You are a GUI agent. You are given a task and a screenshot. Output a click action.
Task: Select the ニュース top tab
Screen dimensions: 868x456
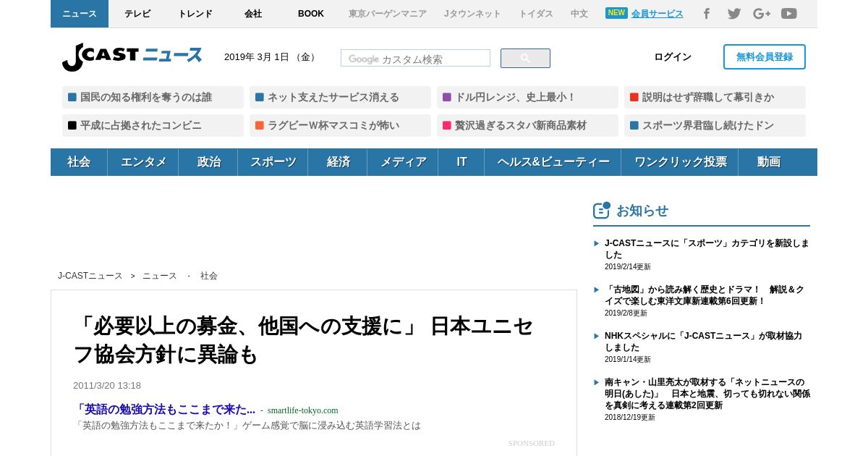80,14
